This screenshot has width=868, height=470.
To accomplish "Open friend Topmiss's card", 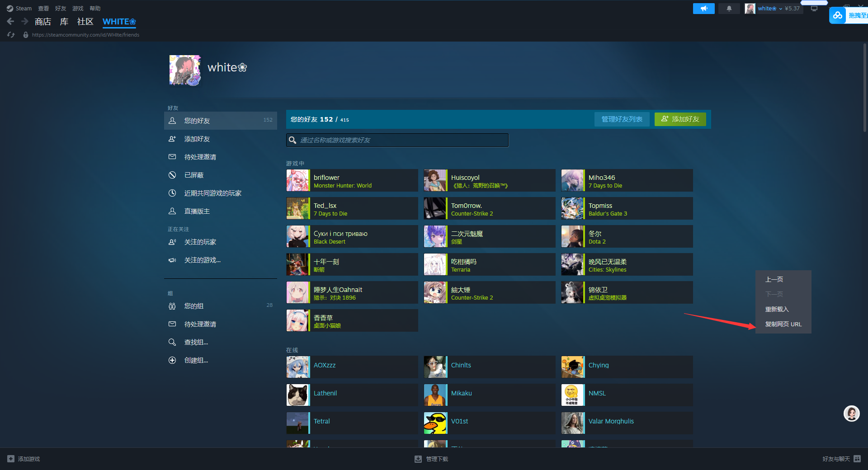I will click(627, 208).
